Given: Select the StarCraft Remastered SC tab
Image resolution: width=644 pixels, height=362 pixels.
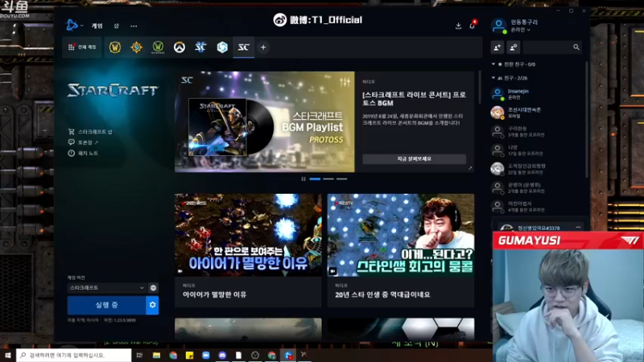Looking at the screenshot, I should pyautogui.click(x=244, y=47).
